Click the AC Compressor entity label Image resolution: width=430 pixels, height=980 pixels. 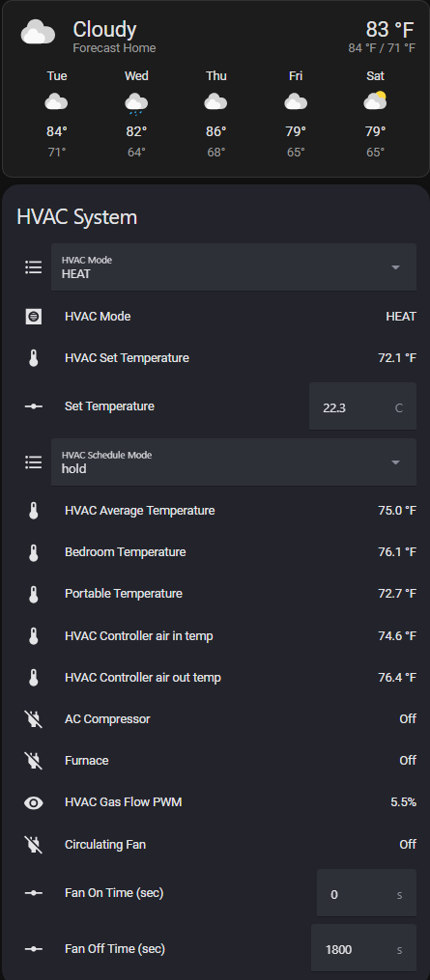point(107,719)
